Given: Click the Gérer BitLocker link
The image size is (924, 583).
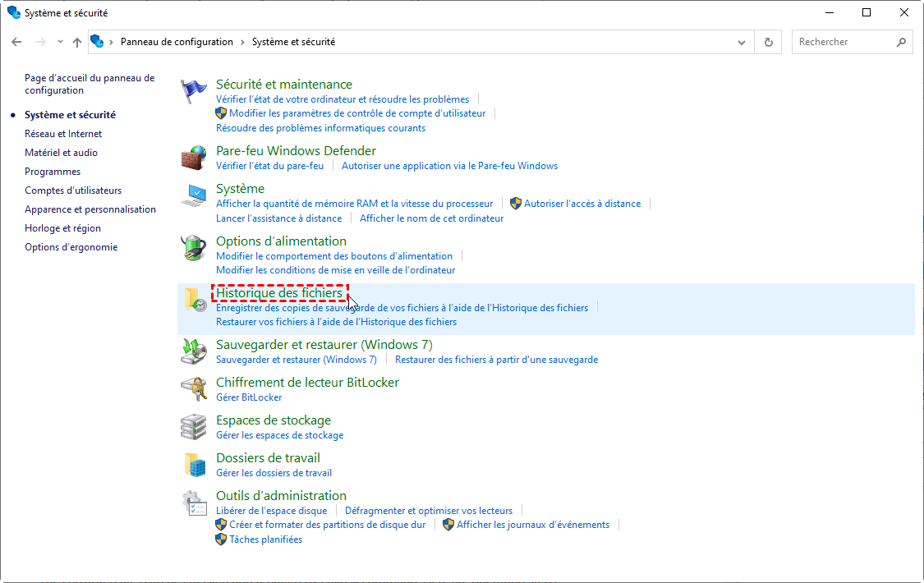Looking at the screenshot, I should pos(249,397).
